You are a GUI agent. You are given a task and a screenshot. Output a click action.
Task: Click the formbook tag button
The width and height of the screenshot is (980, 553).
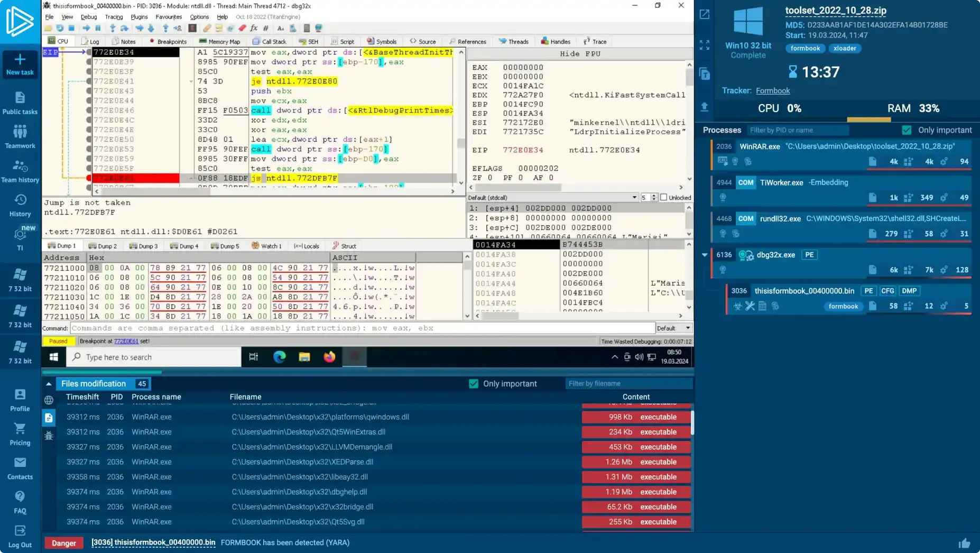click(805, 48)
